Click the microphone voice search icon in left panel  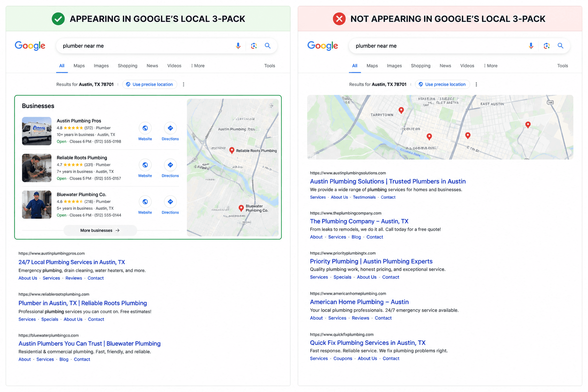point(238,46)
